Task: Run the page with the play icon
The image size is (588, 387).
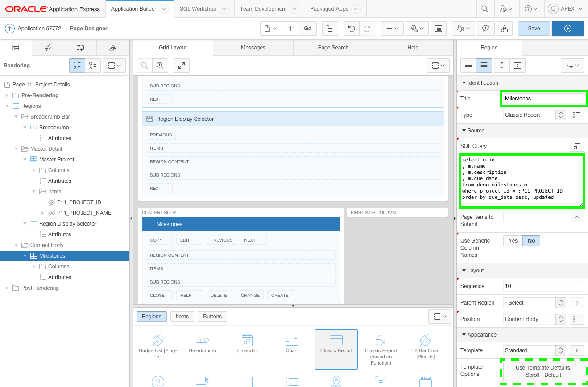Action: click(x=567, y=28)
